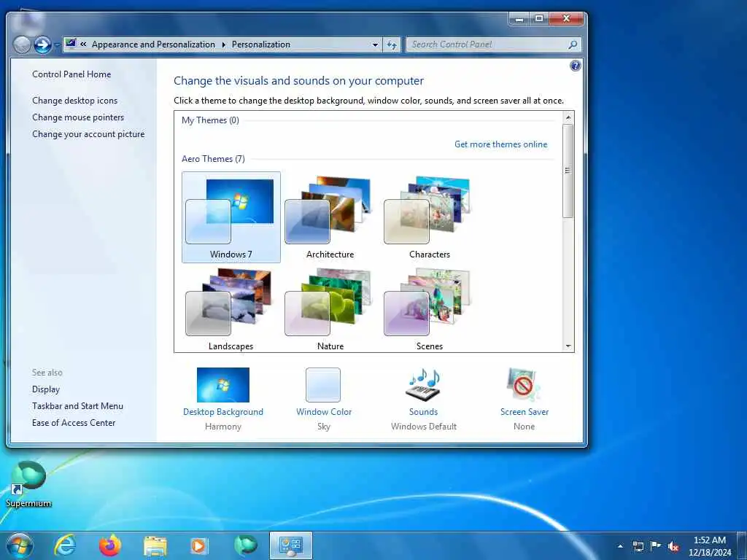The width and height of the screenshot is (747, 560).
Task: Expand the address bar history dropdown
Action: (376, 44)
